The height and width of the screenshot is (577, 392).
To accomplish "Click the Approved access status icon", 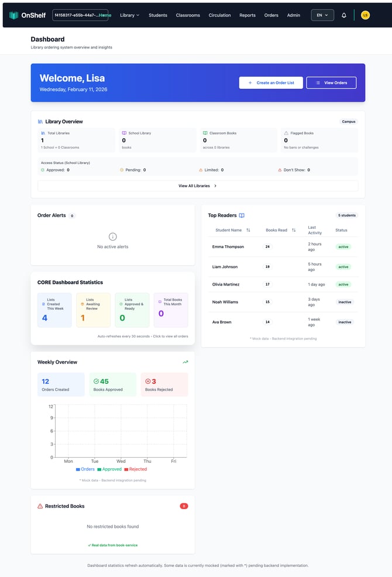I will coord(43,170).
